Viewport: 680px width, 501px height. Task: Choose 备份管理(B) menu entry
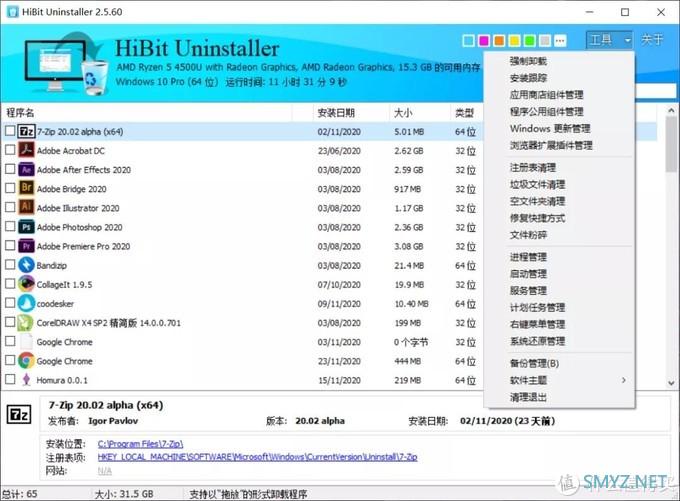(534, 363)
